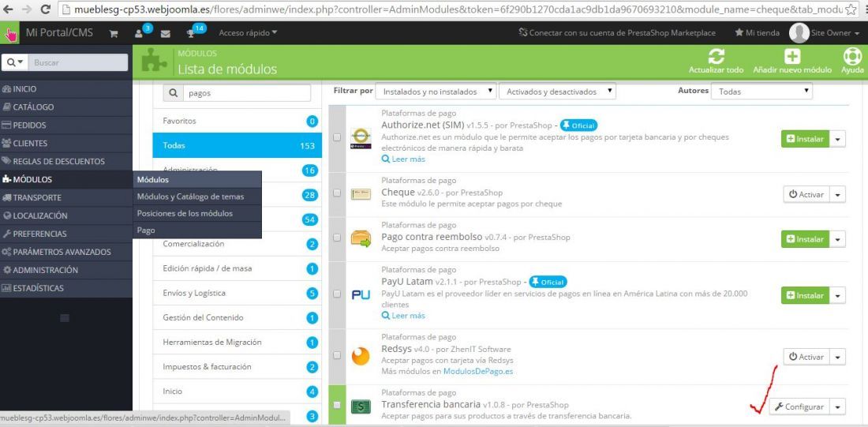Open CLIENTES in the sidebar
Image resolution: width=868 pixels, height=427 pixels.
coord(66,143)
